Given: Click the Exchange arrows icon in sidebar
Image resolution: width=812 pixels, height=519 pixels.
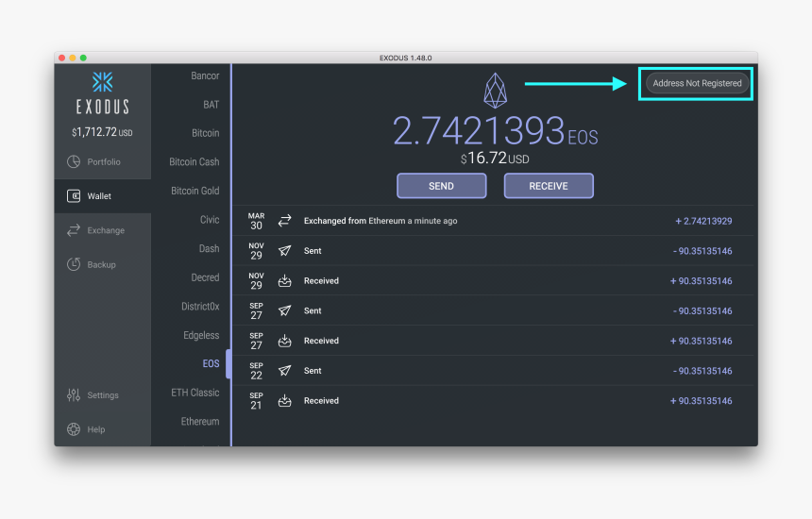Looking at the screenshot, I should 74,230.
